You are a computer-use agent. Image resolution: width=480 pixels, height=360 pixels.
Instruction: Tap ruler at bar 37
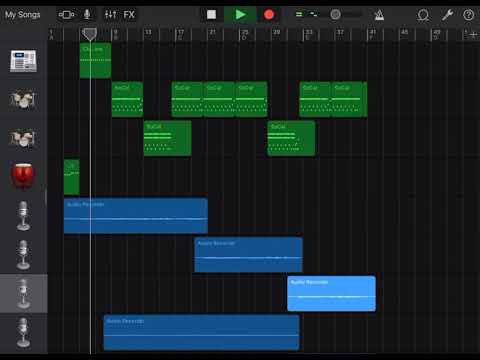click(340, 32)
